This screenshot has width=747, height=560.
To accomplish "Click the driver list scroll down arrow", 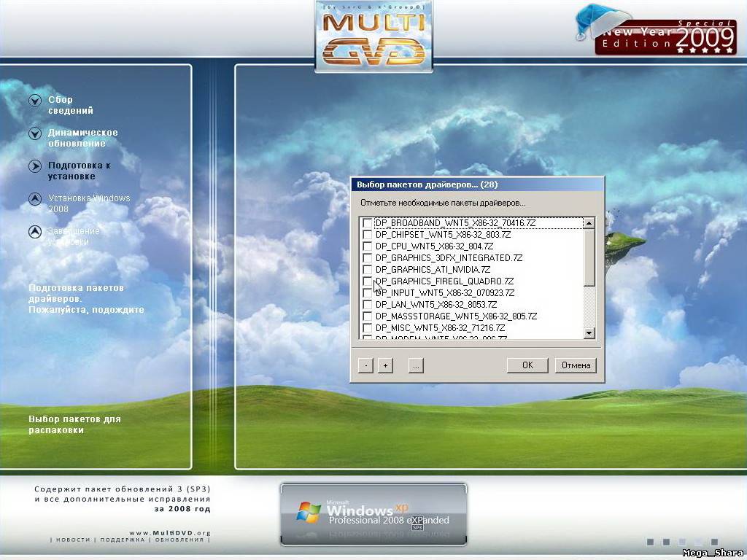I will point(589,333).
